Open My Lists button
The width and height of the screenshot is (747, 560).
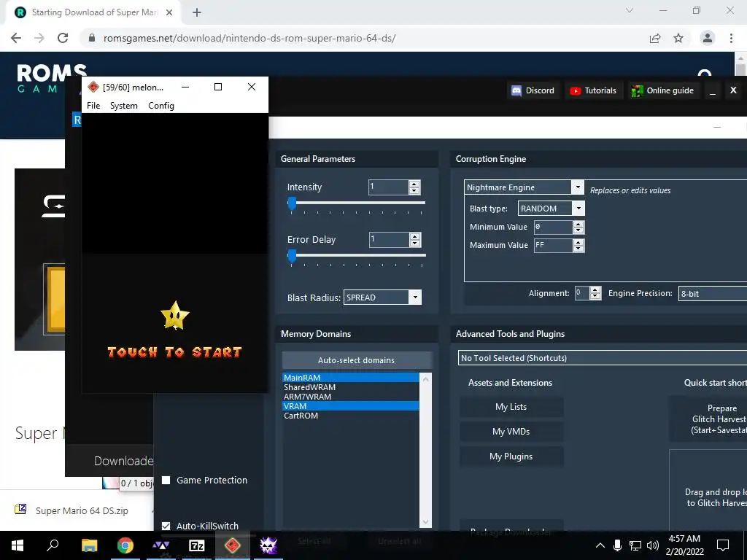(511, 407)
